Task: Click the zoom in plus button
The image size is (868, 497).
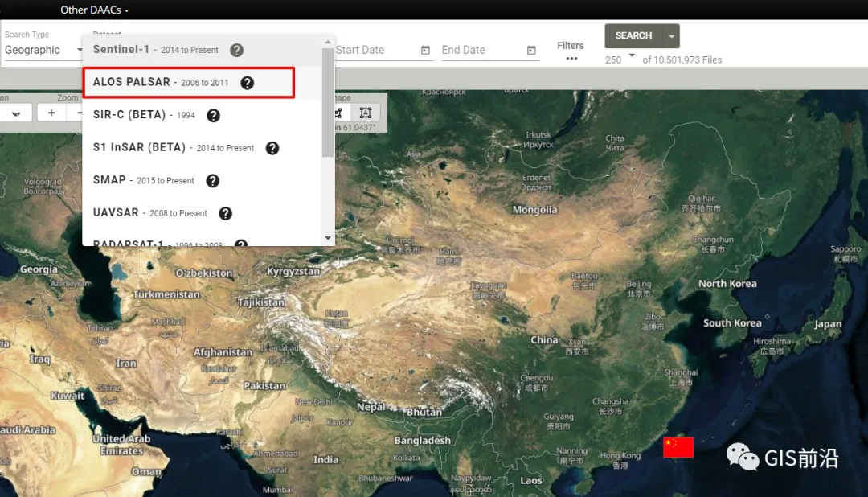Action: (51, 113)
